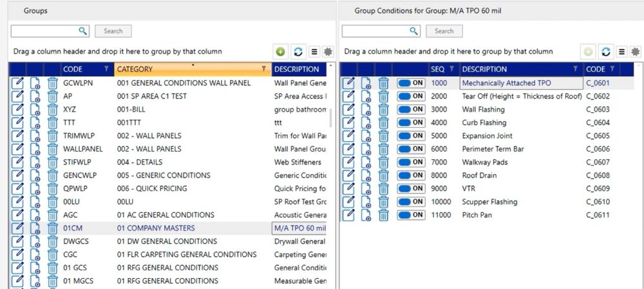Refresh the Groups list
Image resolution: width=644 pixels, height=289 pixels.
point(296,52)
